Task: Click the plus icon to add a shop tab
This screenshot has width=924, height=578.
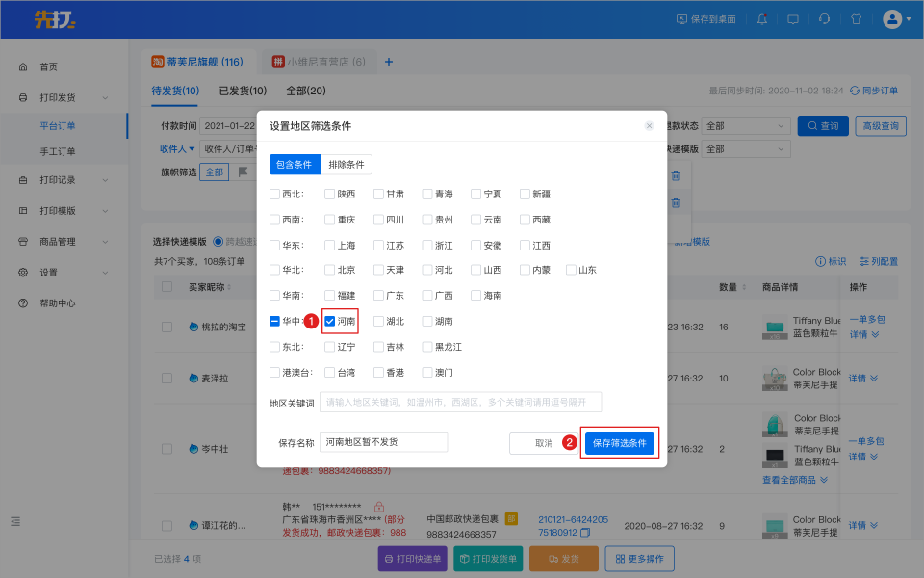Action: point(389,62)
